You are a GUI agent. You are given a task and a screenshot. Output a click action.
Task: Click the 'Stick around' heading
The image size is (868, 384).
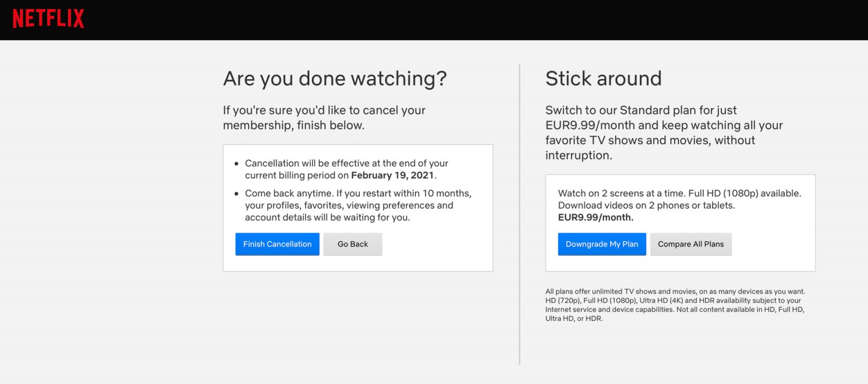(x=604, y=78)
